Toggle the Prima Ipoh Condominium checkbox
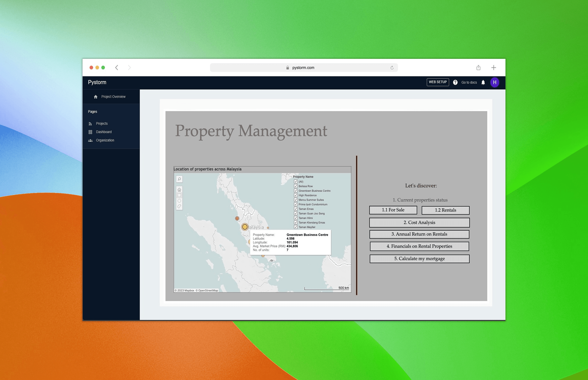 (x=296, y=204)
